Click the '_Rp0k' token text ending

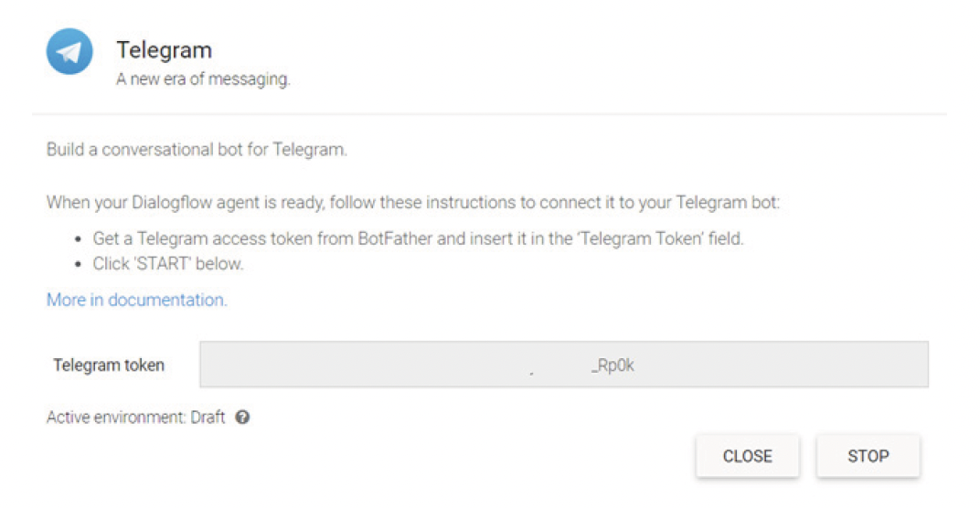(612, 365)
